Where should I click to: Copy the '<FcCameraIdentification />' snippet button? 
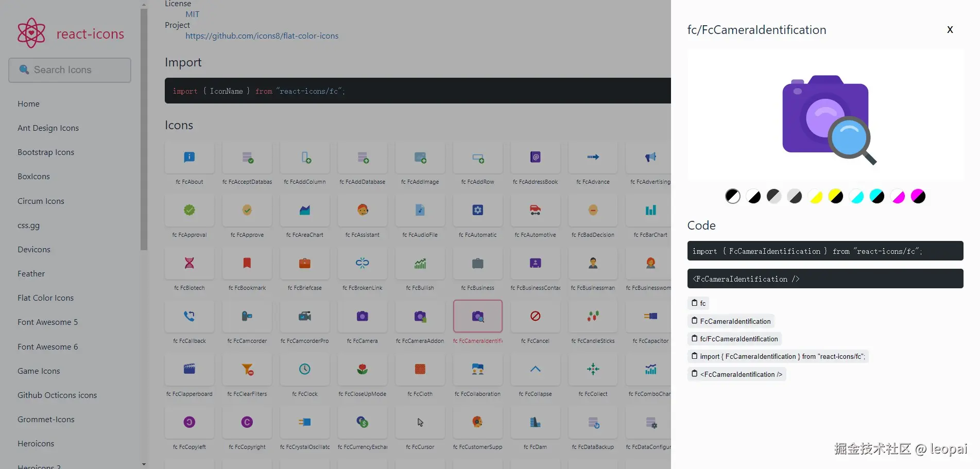(x=736, y=374)
